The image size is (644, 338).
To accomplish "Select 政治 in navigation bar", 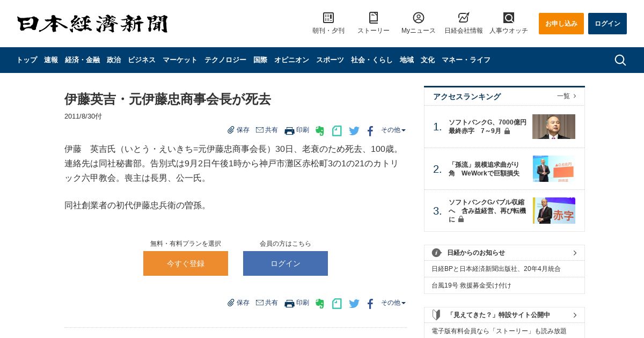I will 114,60.
